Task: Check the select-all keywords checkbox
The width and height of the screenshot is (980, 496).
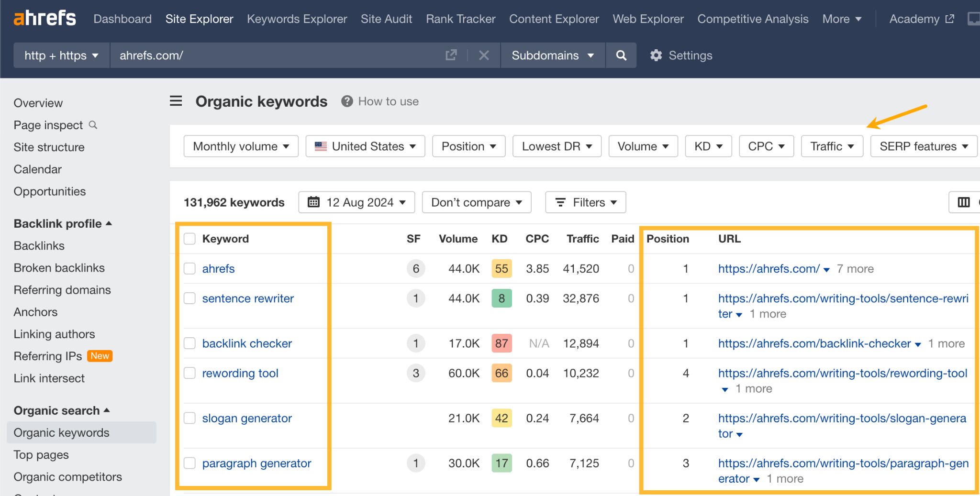Action: click(x=189, y=238)
